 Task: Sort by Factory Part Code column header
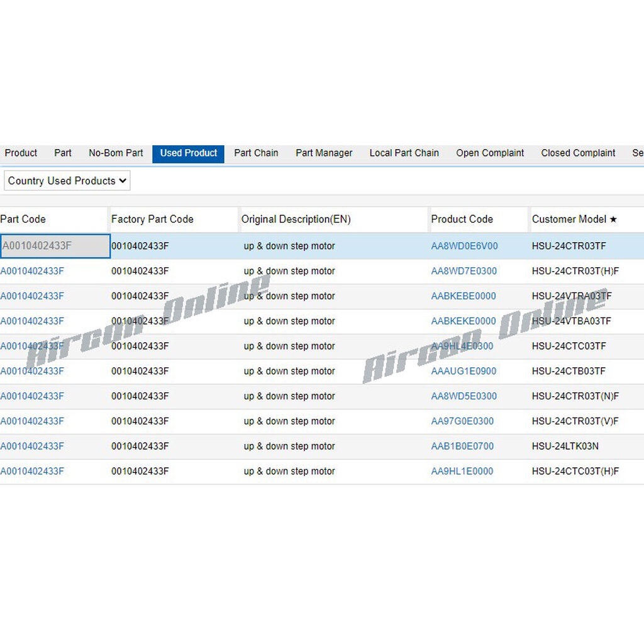(x=152, y=219)
